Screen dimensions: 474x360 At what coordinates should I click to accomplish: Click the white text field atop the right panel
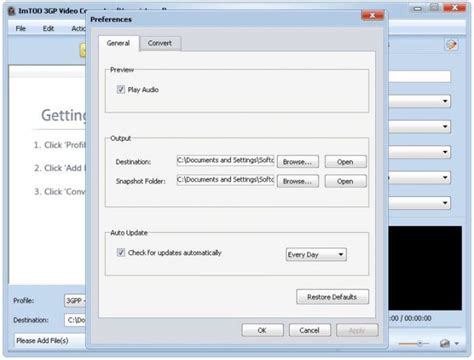(419, 77)
